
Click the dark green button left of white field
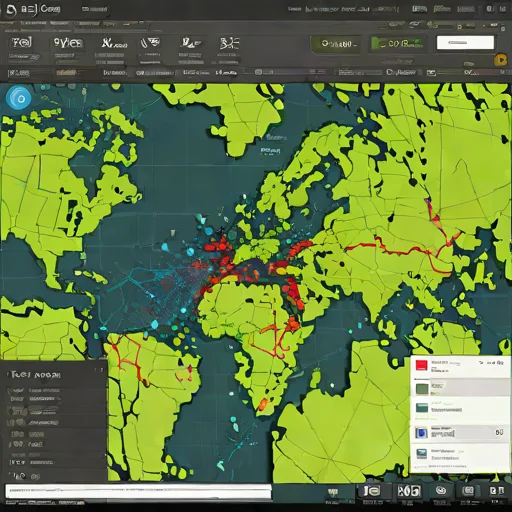pyautogui.click(x=336, y=44)
